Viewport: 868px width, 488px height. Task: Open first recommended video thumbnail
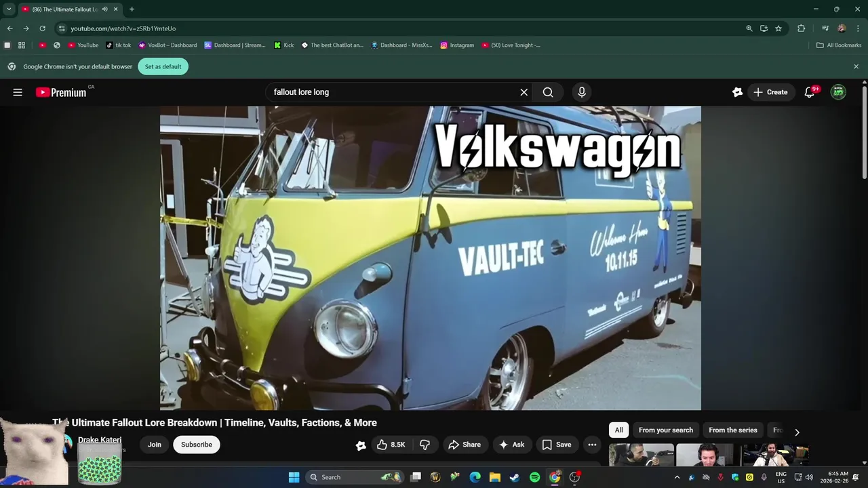(x=641, y=455)
